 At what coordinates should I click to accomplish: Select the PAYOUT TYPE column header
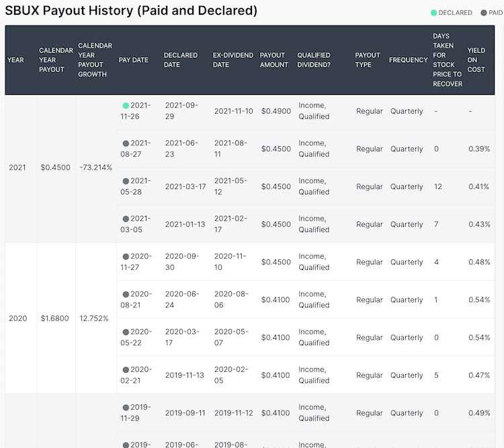[368, 60]
